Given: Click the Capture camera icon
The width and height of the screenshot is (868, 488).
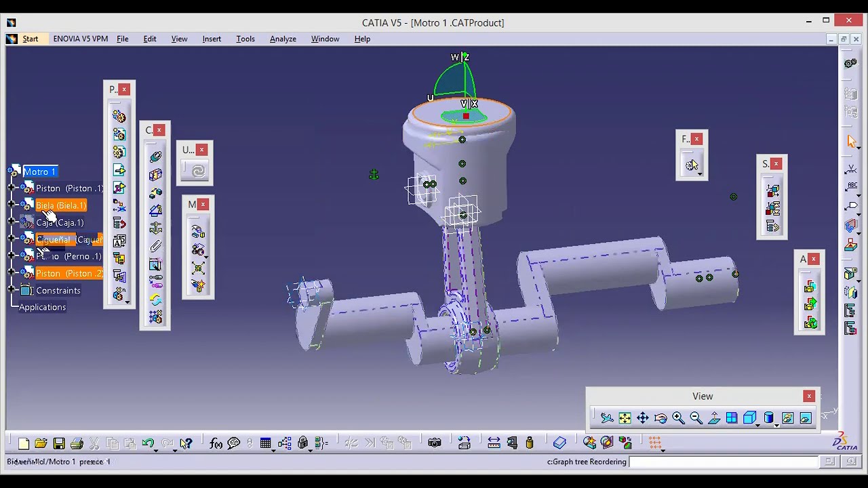Looking at the screenshot, I should click(x=435, y=443).
